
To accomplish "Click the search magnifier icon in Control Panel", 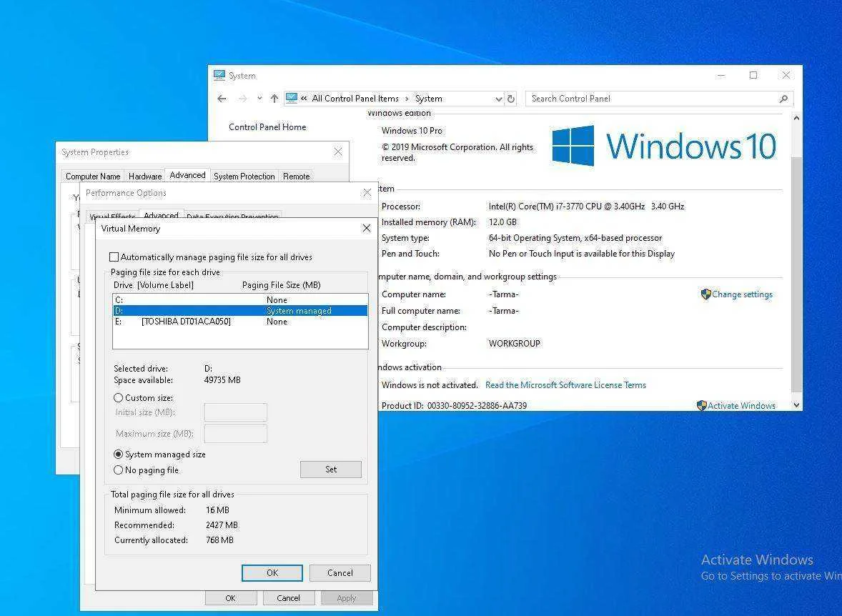I will pyautogui.click(x=783, y=99).
